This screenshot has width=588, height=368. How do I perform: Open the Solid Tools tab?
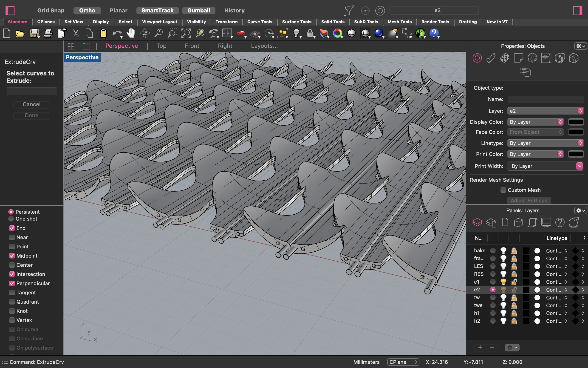pos(333,22)
